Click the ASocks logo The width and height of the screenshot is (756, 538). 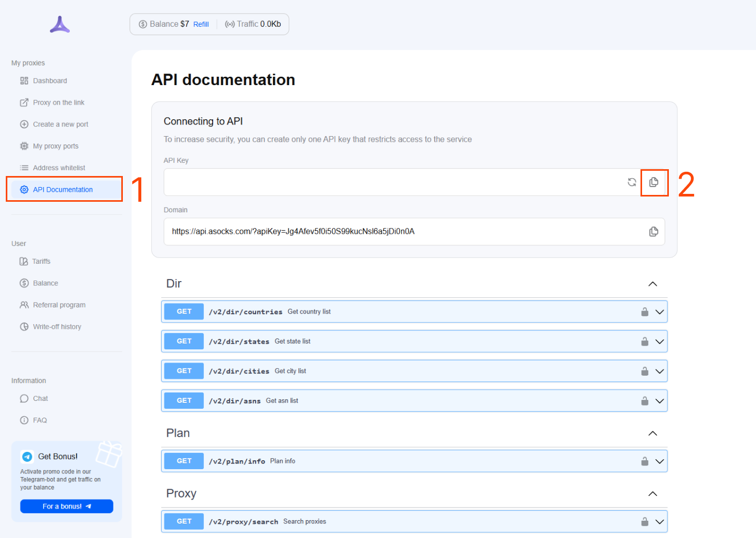[x=60, y=24]
